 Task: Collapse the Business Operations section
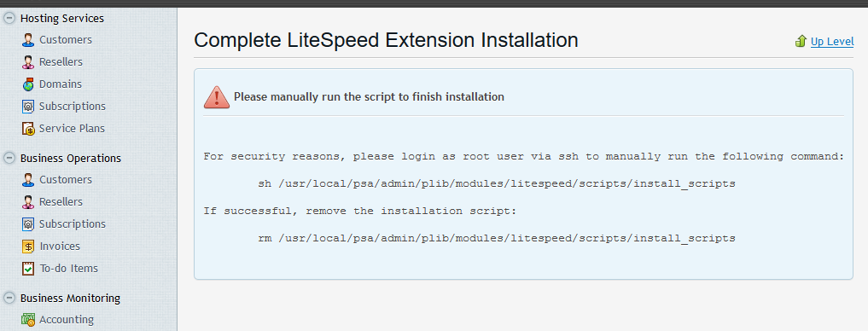point(9,158)
